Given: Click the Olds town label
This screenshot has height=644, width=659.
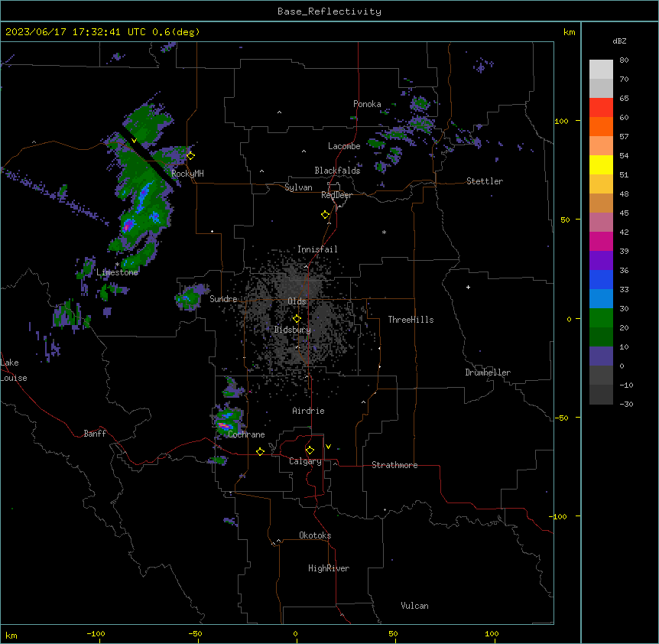Looking at the screenshot, I should click(297, 301).
